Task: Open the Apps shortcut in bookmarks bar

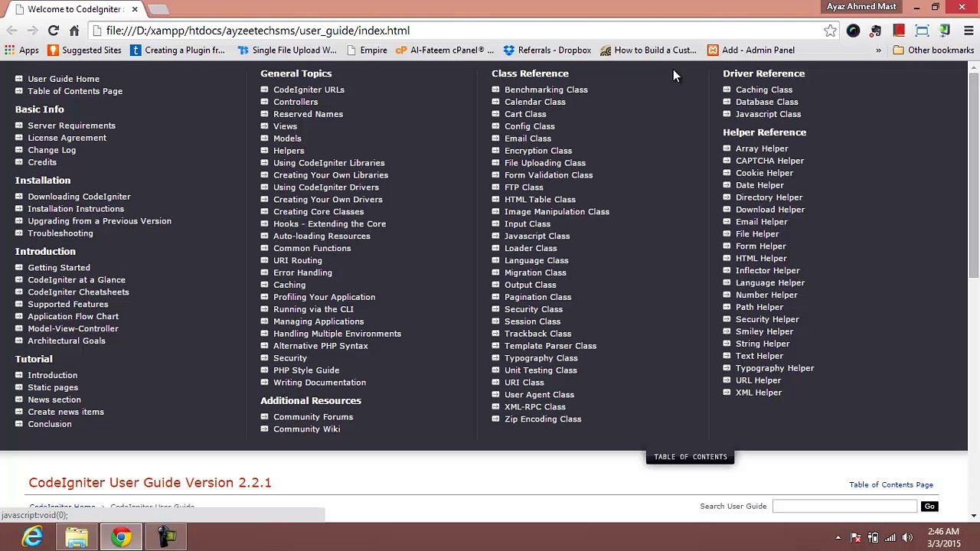Action: pos(21,51)
